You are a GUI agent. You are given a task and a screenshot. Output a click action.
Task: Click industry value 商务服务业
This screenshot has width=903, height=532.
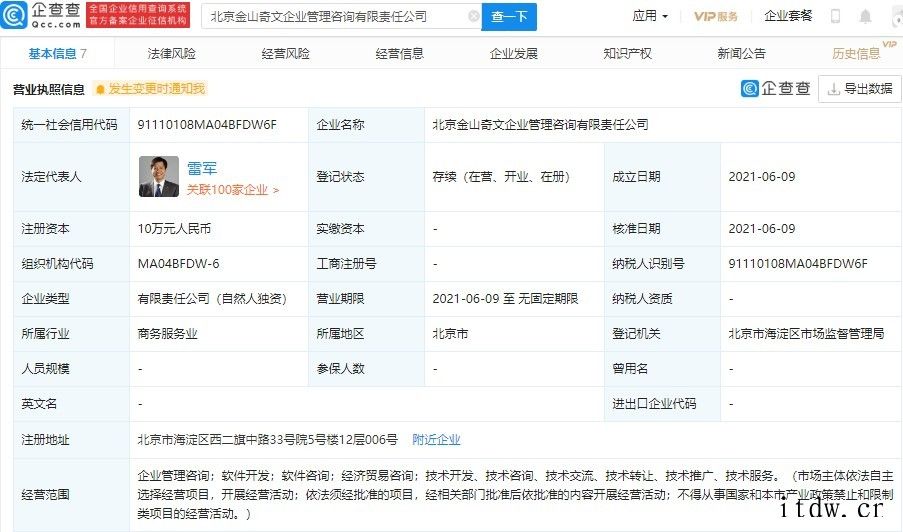[x=167, y=333]
